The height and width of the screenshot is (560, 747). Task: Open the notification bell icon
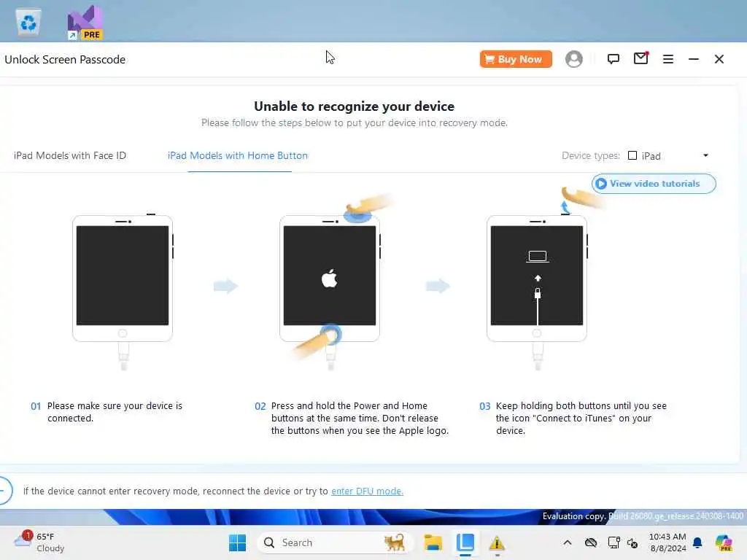point(697,542)
